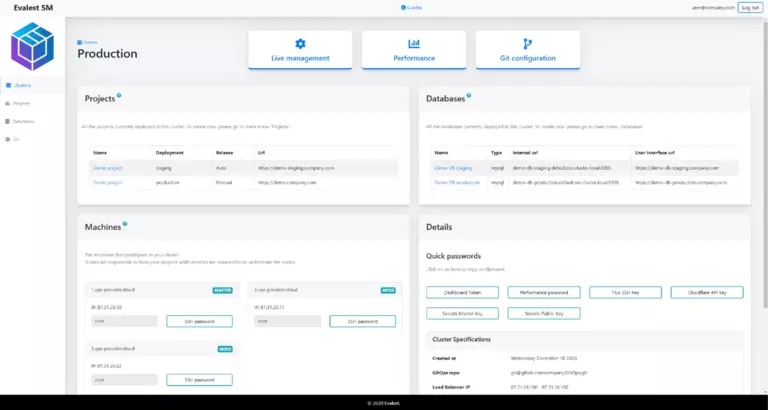Copy SSH password for the master machine
Image resolution: width=768 pixels, height=410 pixels.
coord(199,321)
